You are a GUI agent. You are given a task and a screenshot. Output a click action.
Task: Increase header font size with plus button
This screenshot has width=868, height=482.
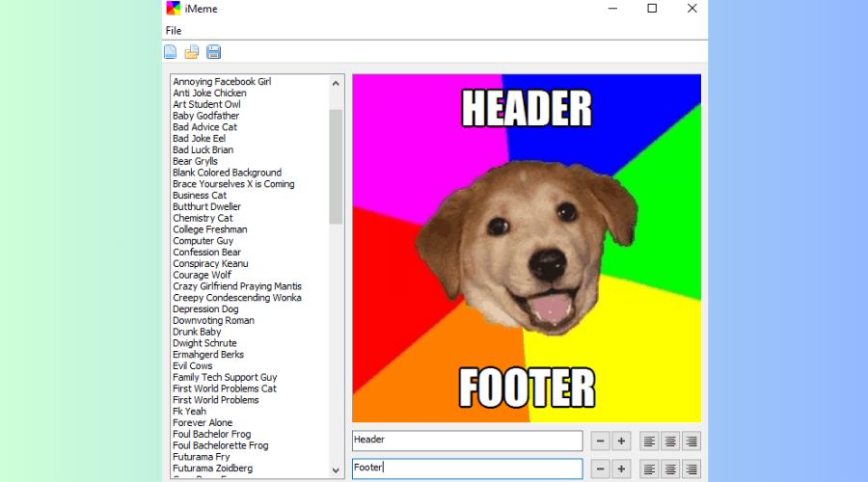point(621,442)
